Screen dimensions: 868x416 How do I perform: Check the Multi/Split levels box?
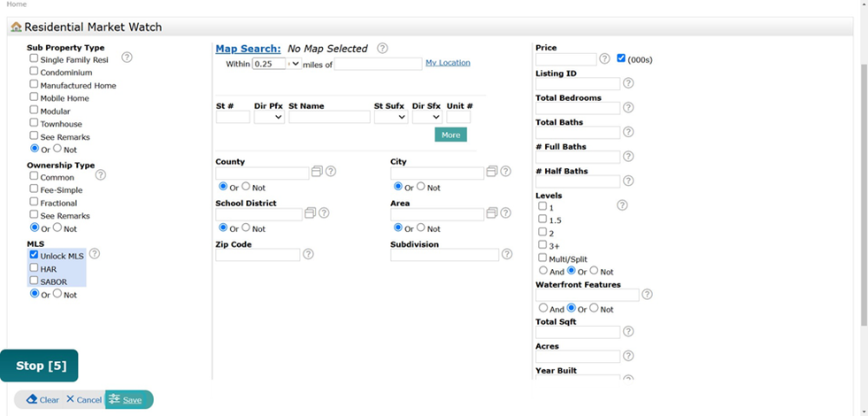click(x=542, y=258)
